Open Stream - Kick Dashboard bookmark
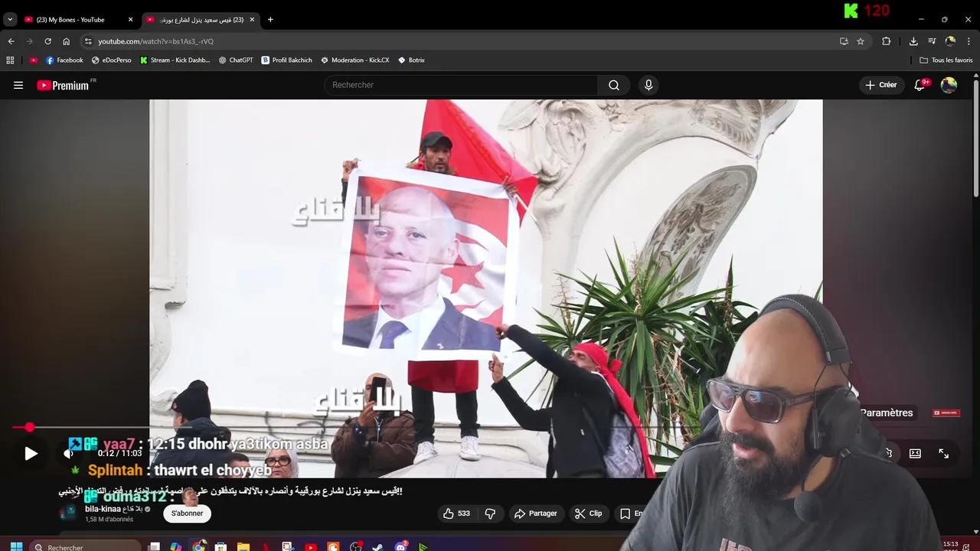 (x=175, y=60)
